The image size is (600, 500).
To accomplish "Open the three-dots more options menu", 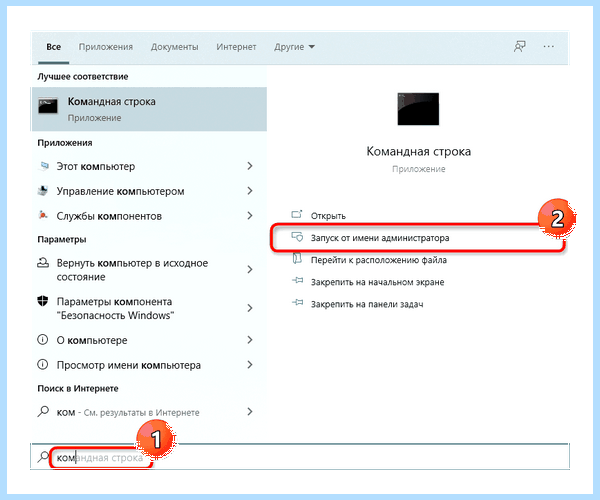I will pos(548,47).
